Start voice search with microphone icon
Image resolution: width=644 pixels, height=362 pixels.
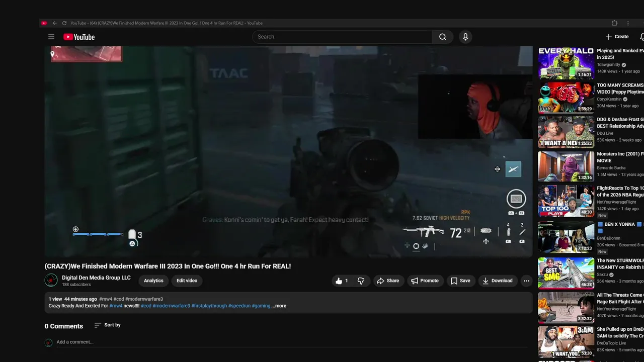(x=465, y=37)
